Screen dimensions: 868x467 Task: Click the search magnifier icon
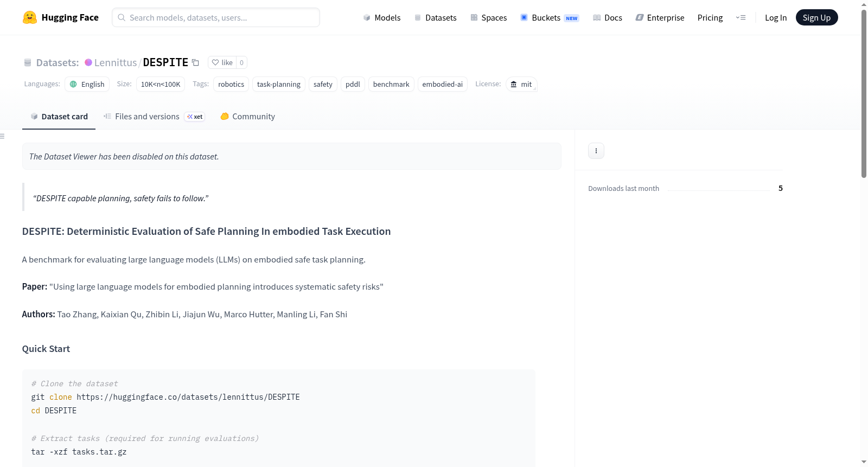(122, 17)
